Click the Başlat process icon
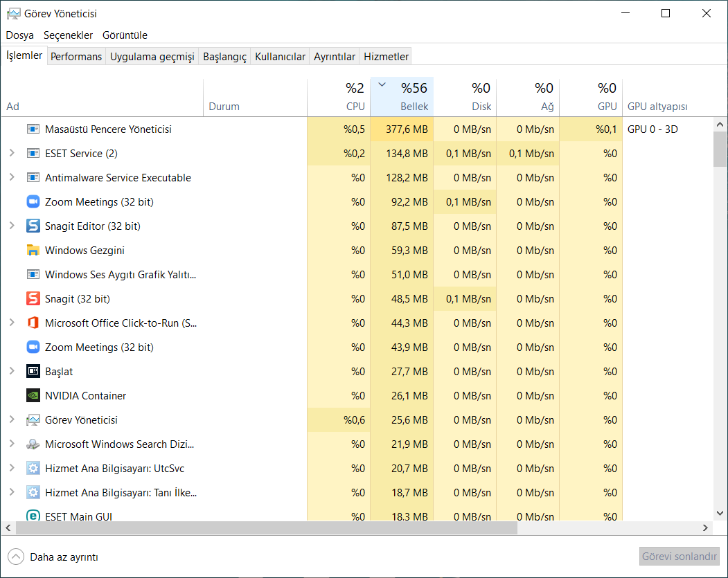This screenshot has height=578, width=728. 33,371
